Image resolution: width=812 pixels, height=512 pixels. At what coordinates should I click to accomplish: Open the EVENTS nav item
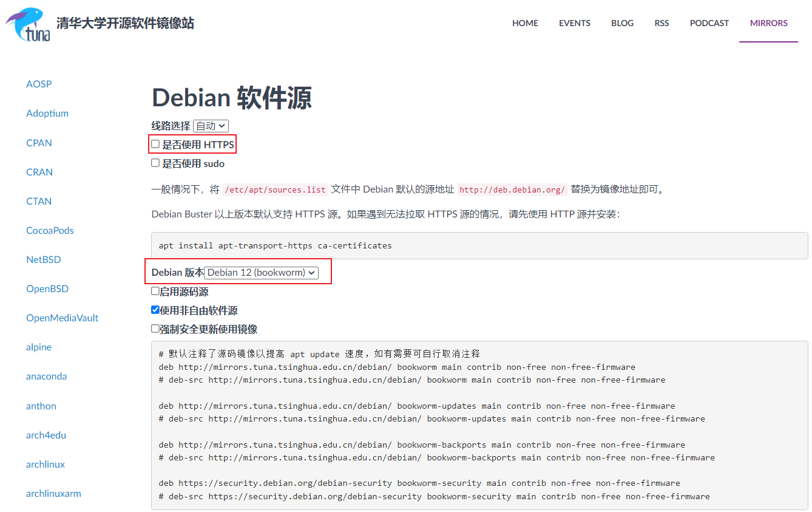(575, 23)
